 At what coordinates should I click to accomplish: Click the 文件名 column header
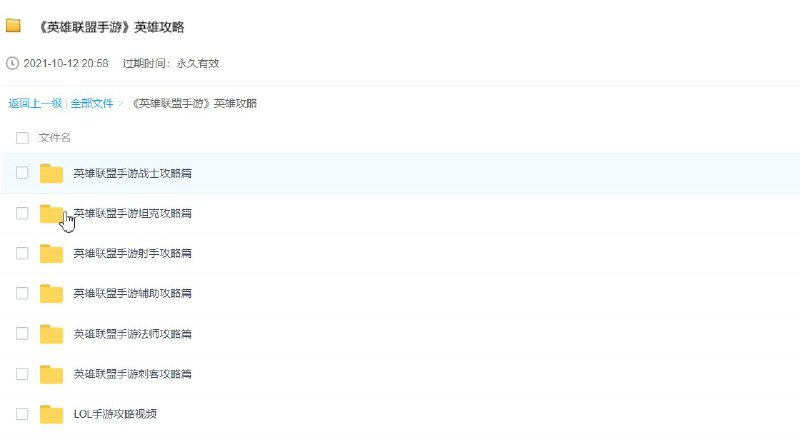coord(54,138)
